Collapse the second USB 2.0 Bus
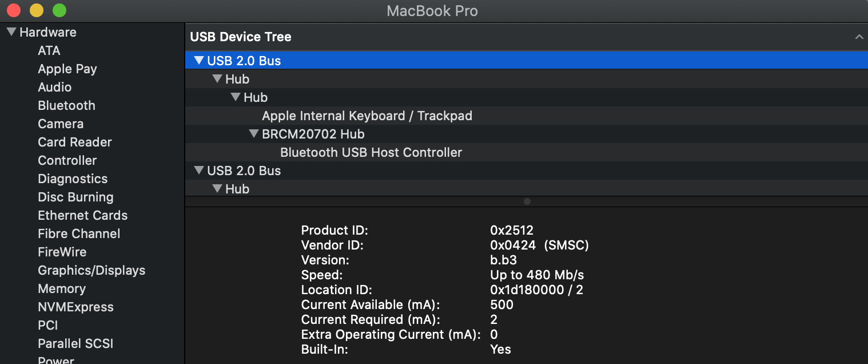Image resolution: width=868 pixels, height=364 pixels. 199,171
